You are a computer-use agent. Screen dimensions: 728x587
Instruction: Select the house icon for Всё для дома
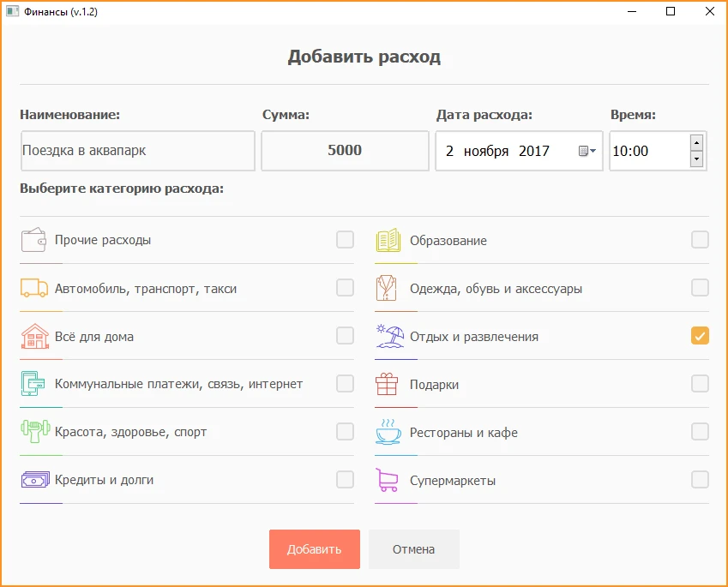click(33, 336)
